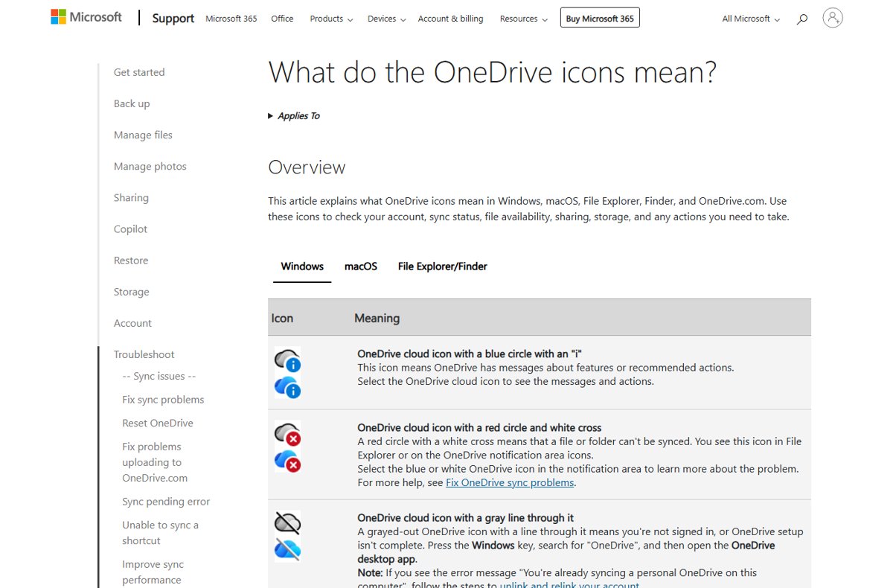Open Back up in the sidebar
The image size is (893, 588).
[x=132, y=103]
